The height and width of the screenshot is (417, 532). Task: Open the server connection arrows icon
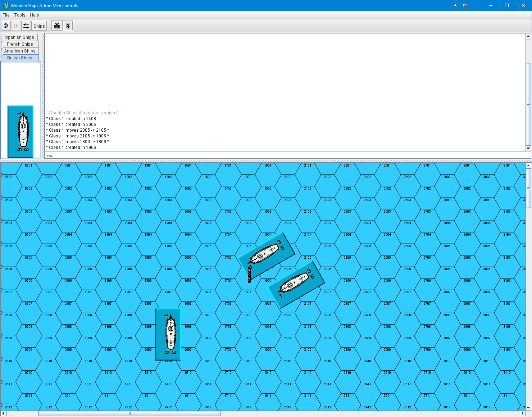[26, 26]
